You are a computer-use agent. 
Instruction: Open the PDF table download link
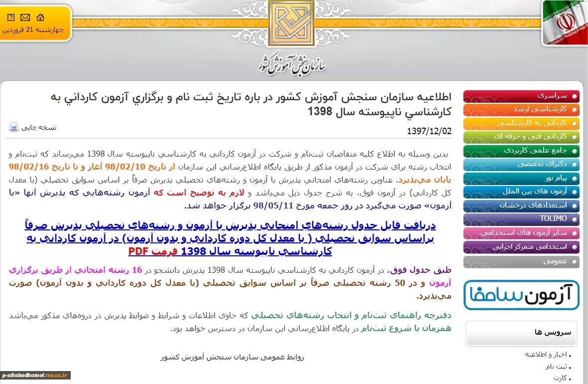click(230, 238)
